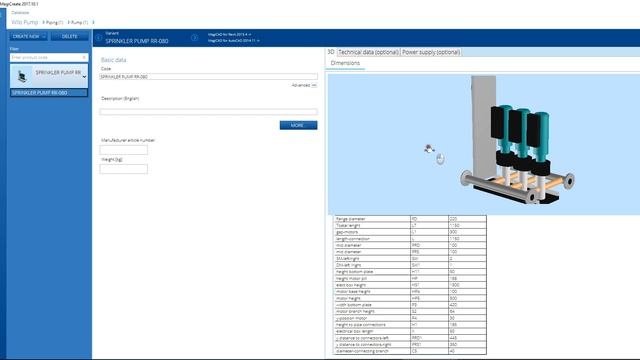This screenshot has width=640, height=360.
Task: Click the flange diameter value cell
Action: (467, 219)
